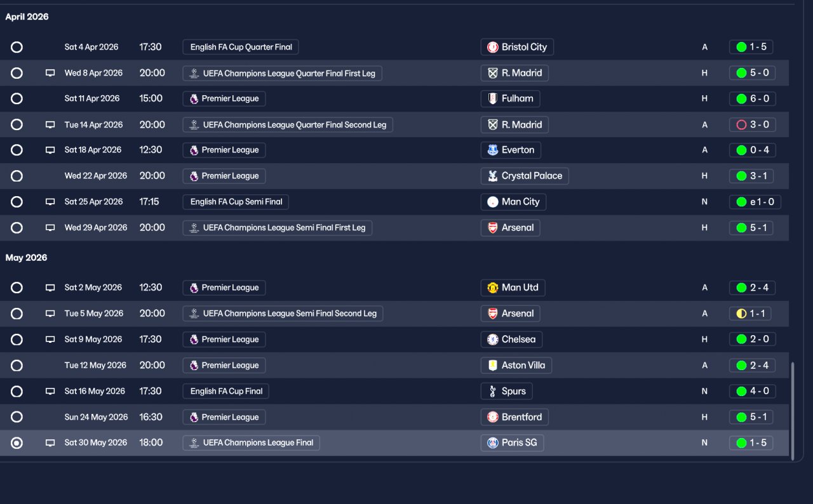This screenshot has width=813, height=504.
Task: Click the TV icon for Wed 29 Apr match
Action: [50, 228]
